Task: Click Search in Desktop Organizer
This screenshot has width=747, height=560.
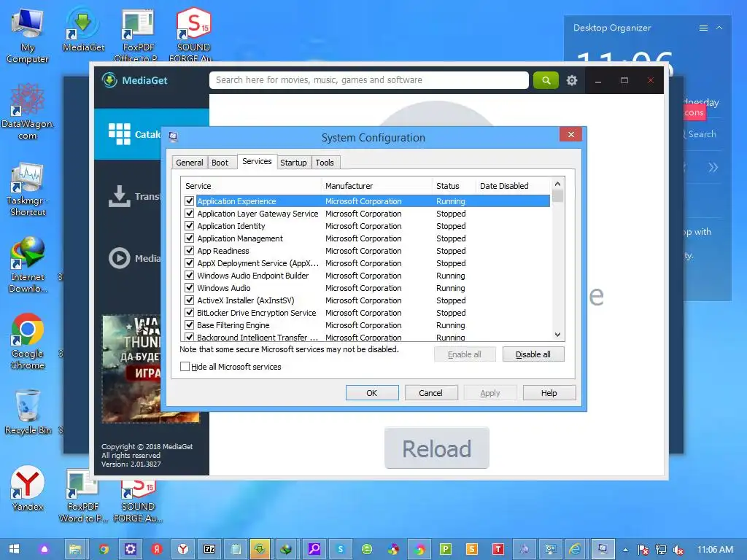Action: tap(701, 134)
